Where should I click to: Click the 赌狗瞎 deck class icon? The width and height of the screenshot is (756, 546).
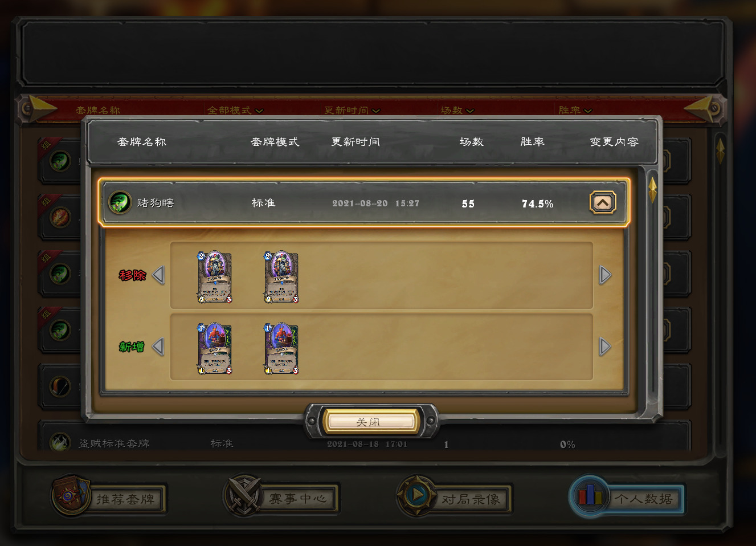click(x=120, y=202)
